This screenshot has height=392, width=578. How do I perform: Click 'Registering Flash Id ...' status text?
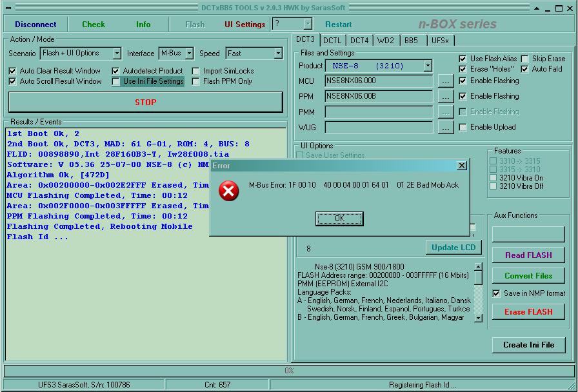coord(423,385)
